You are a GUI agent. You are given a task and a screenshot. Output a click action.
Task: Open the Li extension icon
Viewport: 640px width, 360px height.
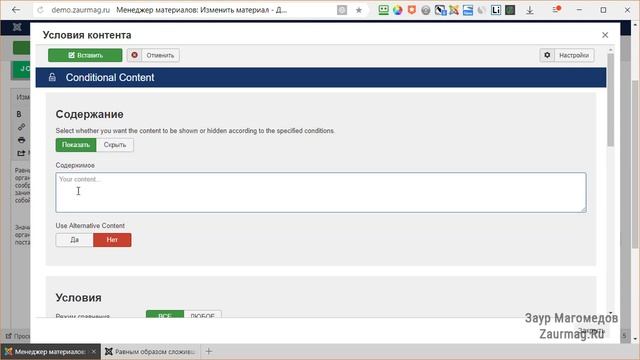coord(496,10)
